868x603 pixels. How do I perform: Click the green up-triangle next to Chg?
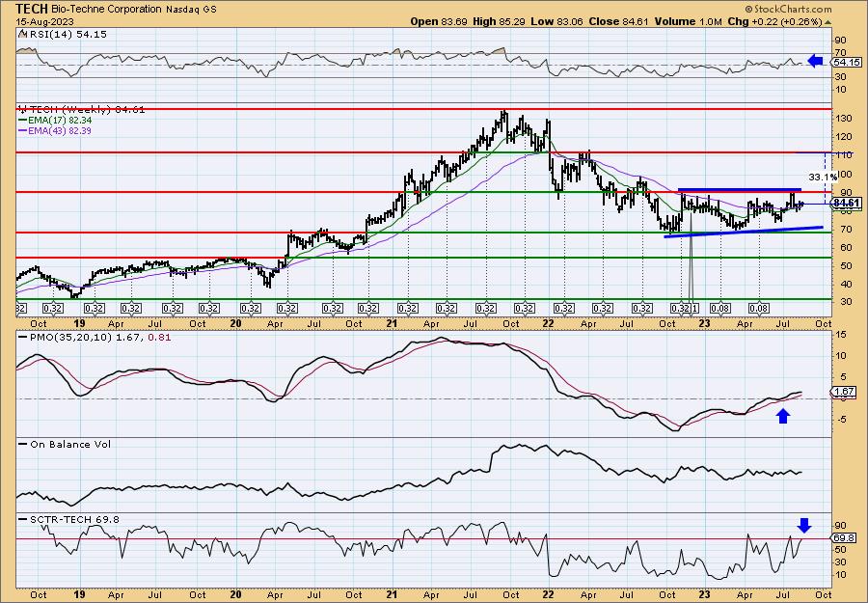click(828, 22)
